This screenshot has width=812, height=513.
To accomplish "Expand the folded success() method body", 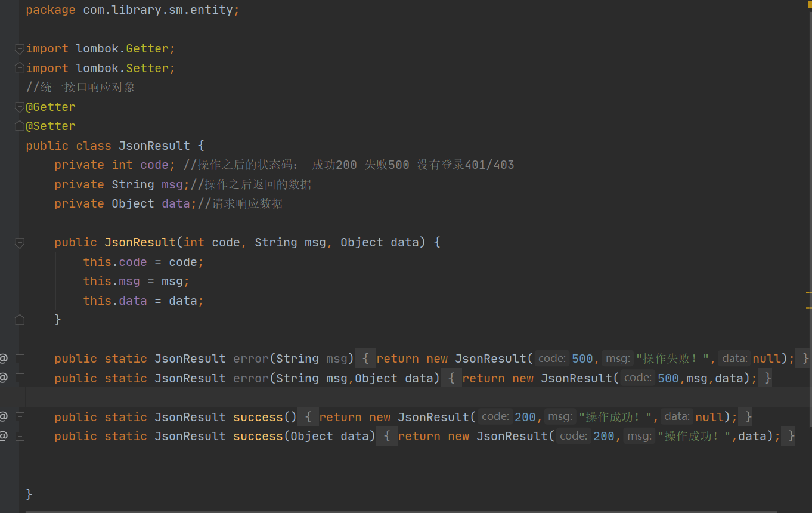I will 20,416.
